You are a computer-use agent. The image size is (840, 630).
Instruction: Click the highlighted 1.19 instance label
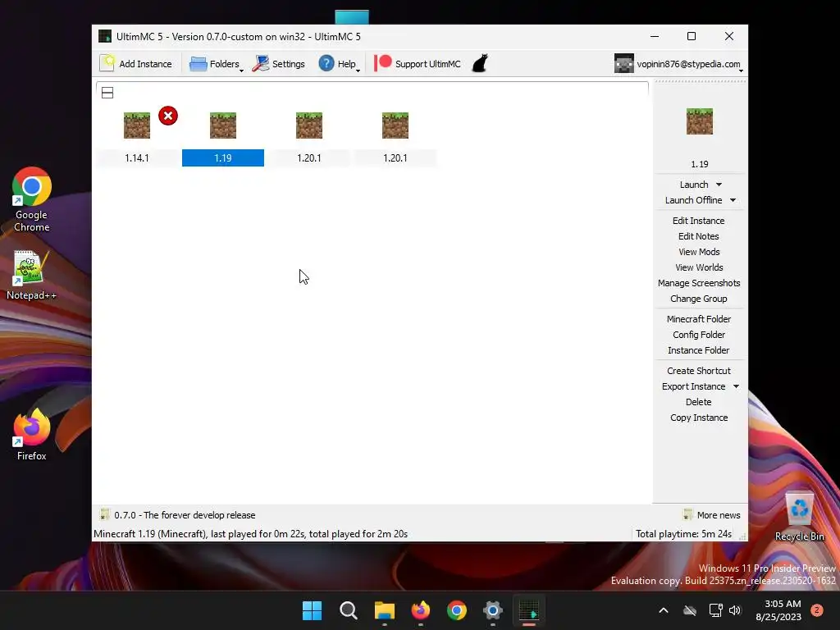pos(223,158)
